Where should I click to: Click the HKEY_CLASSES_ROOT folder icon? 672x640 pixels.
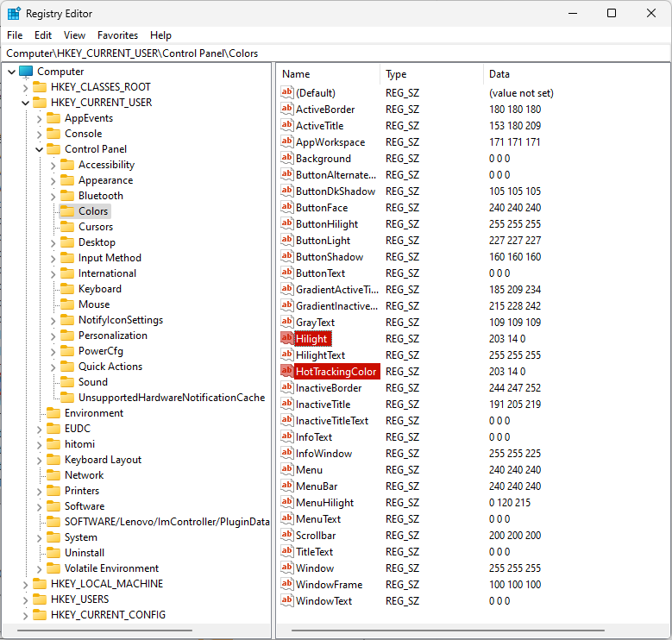[x=40, y=87]
